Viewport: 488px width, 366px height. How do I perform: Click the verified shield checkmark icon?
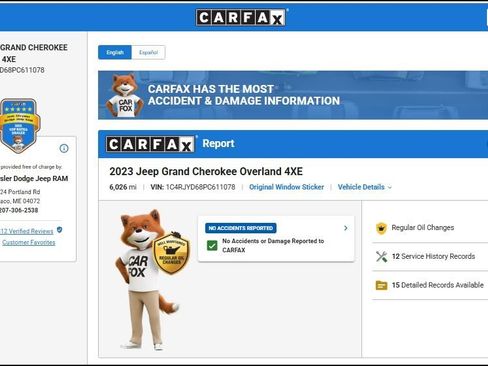pos(60,230)
